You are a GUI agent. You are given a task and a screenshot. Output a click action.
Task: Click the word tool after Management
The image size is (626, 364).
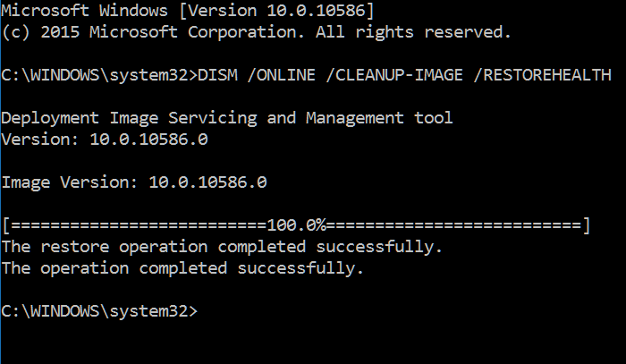point(434,118)
